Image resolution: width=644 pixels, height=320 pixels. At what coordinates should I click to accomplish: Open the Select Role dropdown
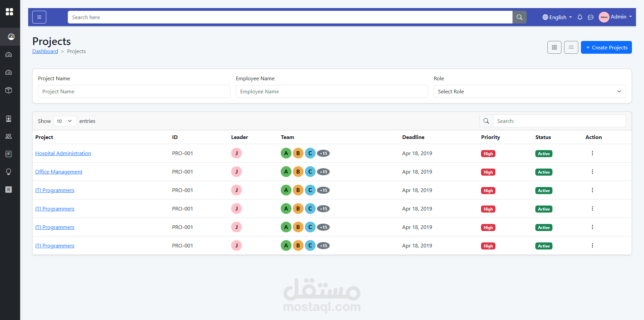click(530, 91)
